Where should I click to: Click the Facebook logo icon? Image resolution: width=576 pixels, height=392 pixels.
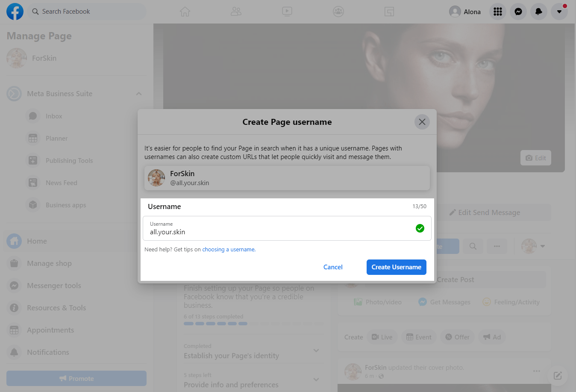tap(15, 12)
